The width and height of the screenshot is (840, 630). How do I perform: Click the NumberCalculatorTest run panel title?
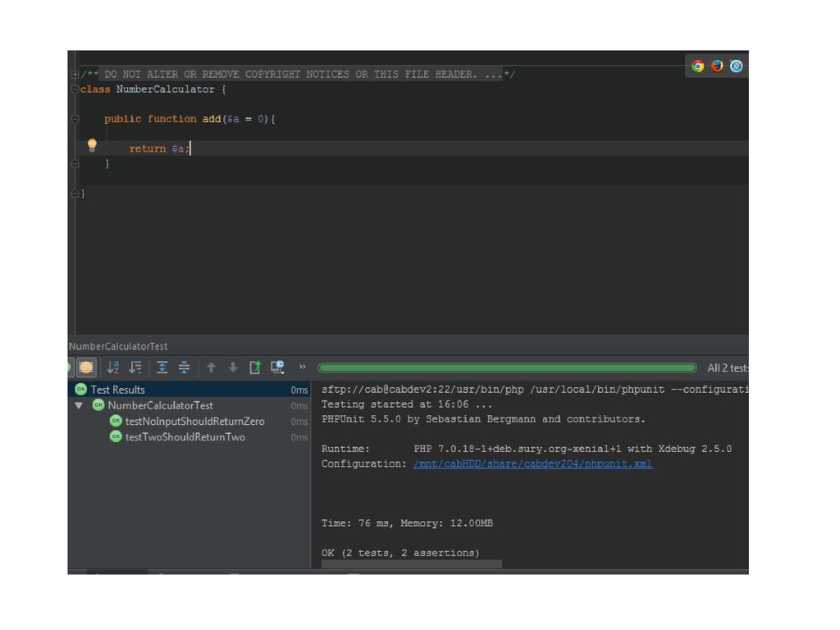coord(118,347)
